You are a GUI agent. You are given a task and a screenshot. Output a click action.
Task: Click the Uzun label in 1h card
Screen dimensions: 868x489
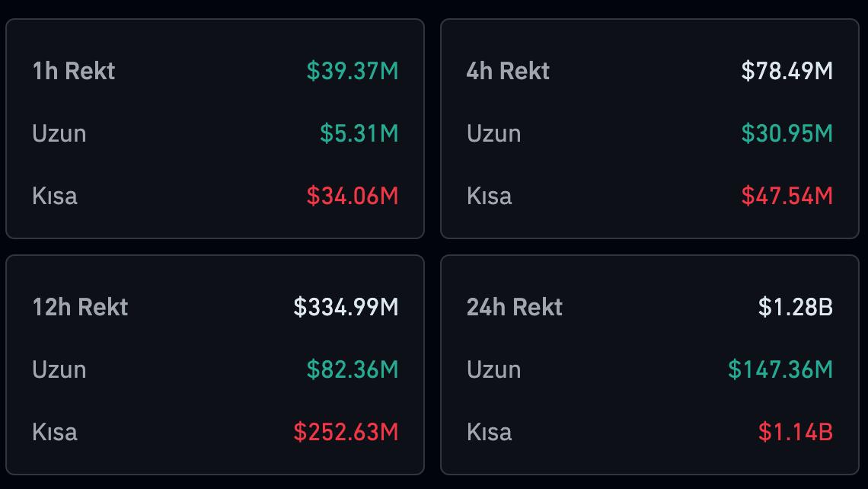tap(59, 133)
